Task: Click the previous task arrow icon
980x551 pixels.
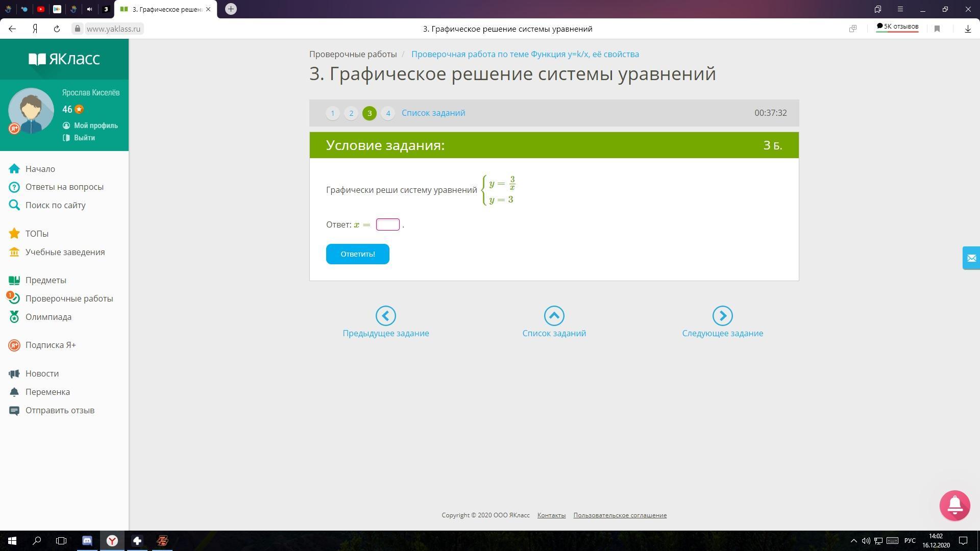Action: [x=385, y=316]
